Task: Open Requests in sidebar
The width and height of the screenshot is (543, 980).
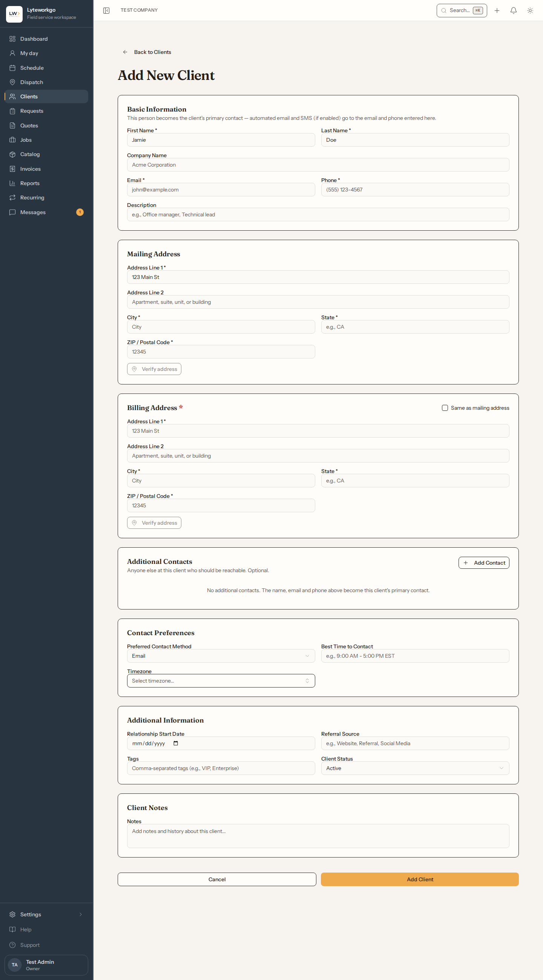Action: (46, 111)
